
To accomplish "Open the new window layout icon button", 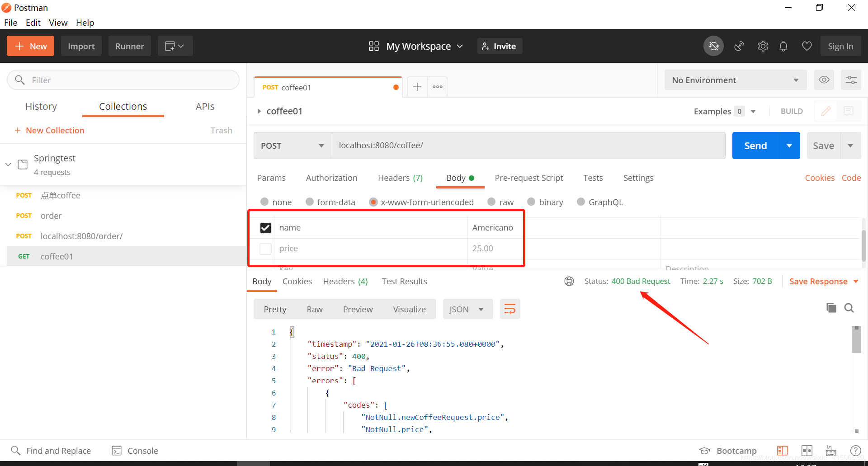I will pos(175,46).
